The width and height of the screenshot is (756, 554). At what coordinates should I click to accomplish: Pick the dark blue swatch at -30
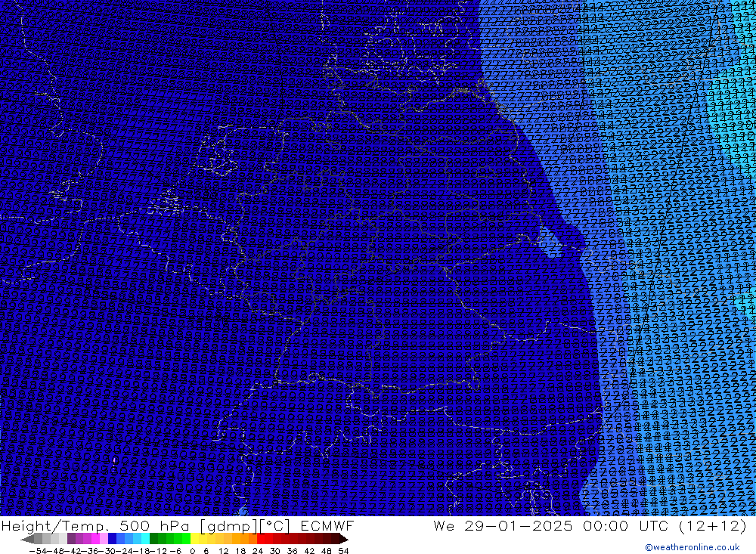pyautogui.click(x=113, y=539)
